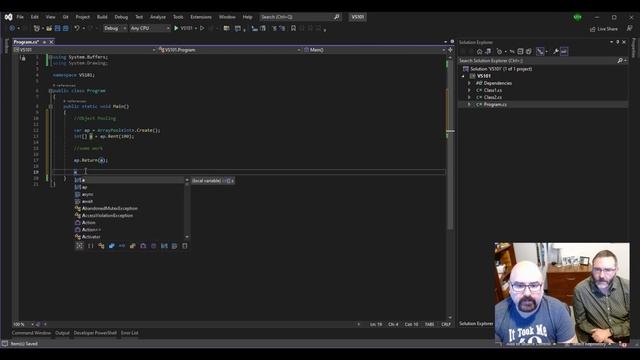The height and width of the screenshot is (360, 640).
Task: Click the screwdriver quick actions icon in gutter
Action: click(x=23, y=58)
